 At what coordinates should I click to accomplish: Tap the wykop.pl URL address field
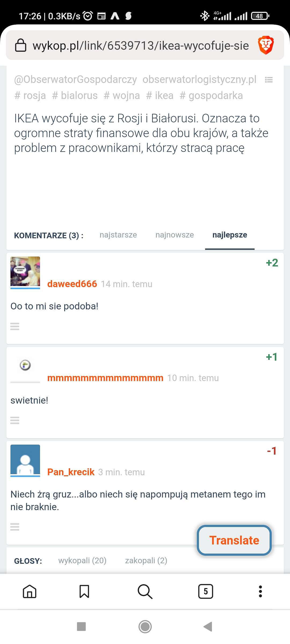pyautogui.click(x=141, y=45)
